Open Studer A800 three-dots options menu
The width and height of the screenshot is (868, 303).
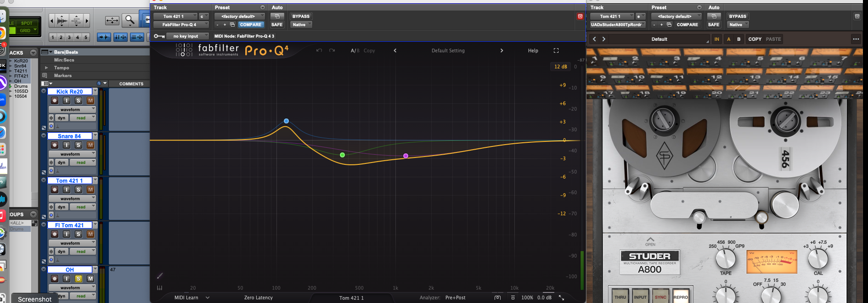(x=856, y=39)
